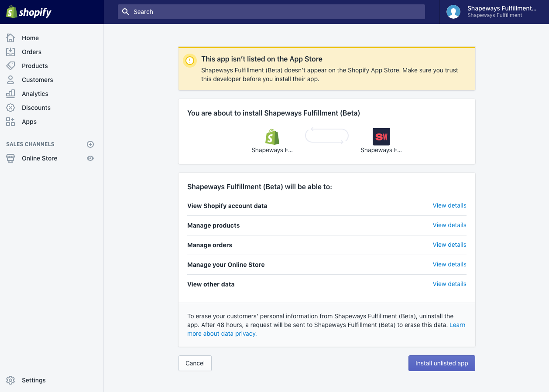Click the sync arrows graphic between apps
Image resolution: width=549 pixels, height=392 pixels.
327,136
